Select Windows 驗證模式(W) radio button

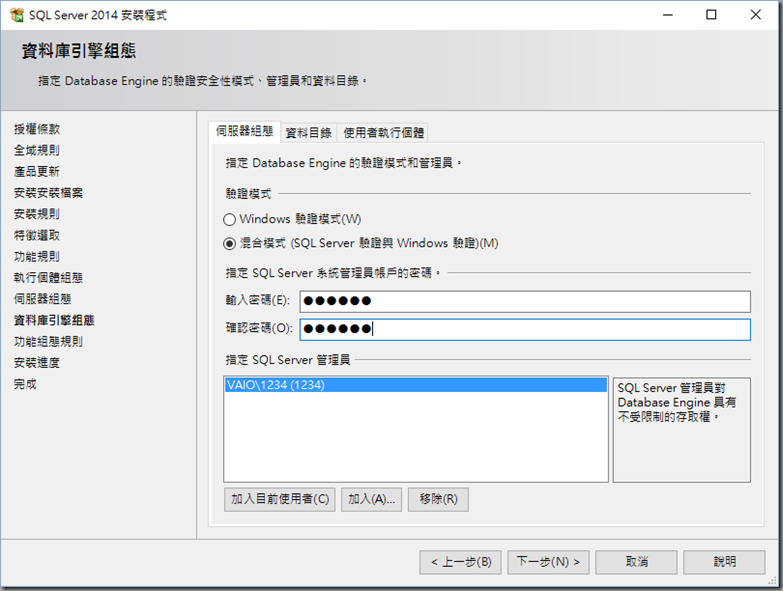click(x=229, y=219)
